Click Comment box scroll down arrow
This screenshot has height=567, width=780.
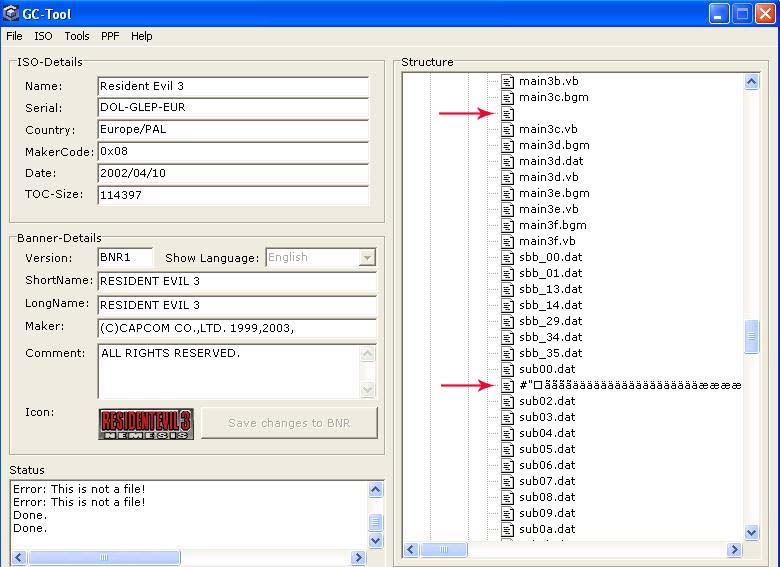tap(368, 389)
